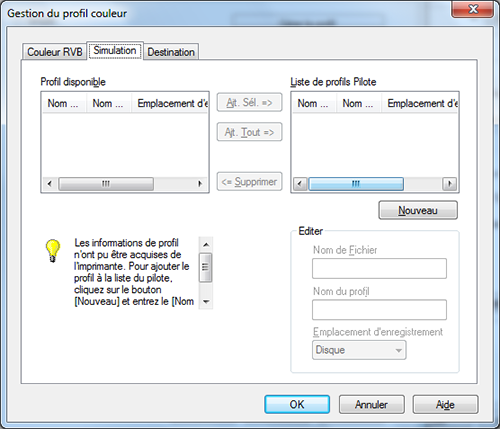
Task: Click the <= Supprimer button
Action: tap(249, 182)
